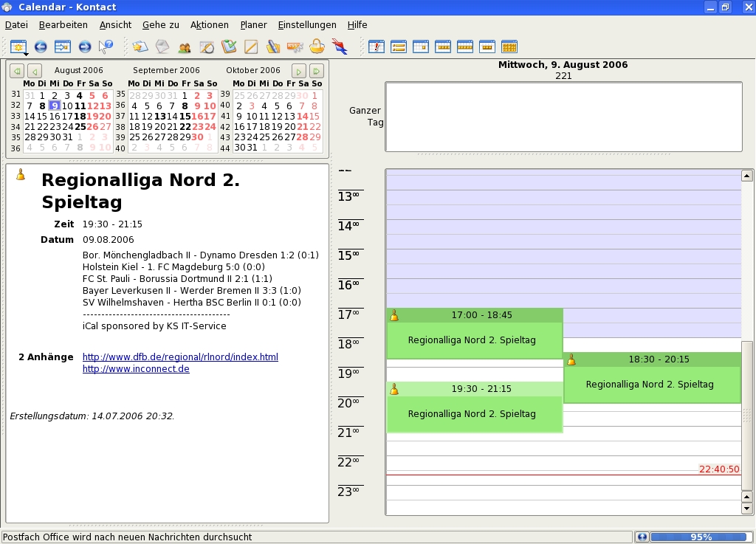Viewport: 756px width, 544px height.
Task: Click the Ganzer Tag all-day area
Action: pyautogui.click(x=563, y=117)
